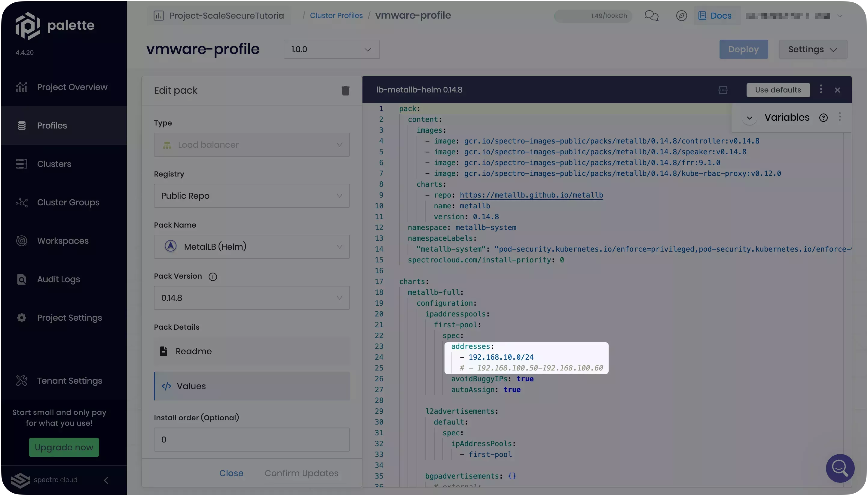
Task: Open Variables help question icon
Action: pos(823,118)
